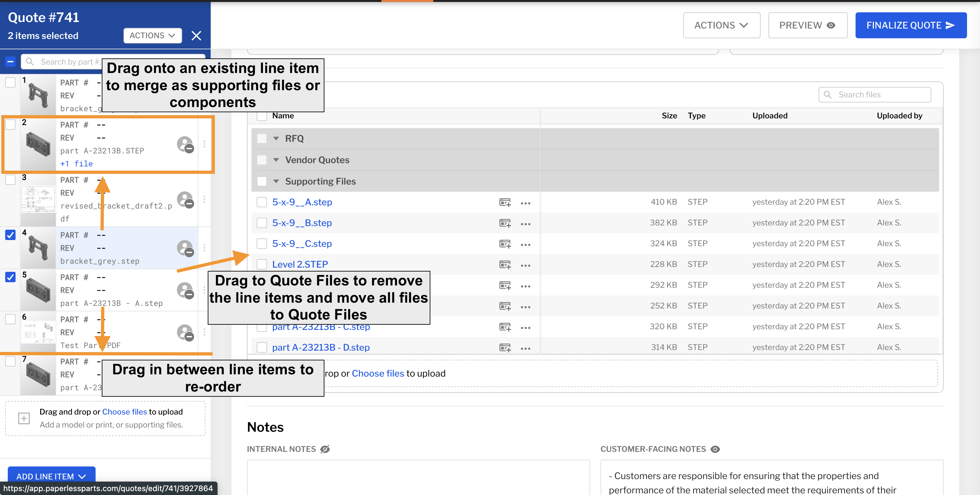Collapse the Supporting Files group
The width and height of the screenshot is (980, 495).
(276, 181)
